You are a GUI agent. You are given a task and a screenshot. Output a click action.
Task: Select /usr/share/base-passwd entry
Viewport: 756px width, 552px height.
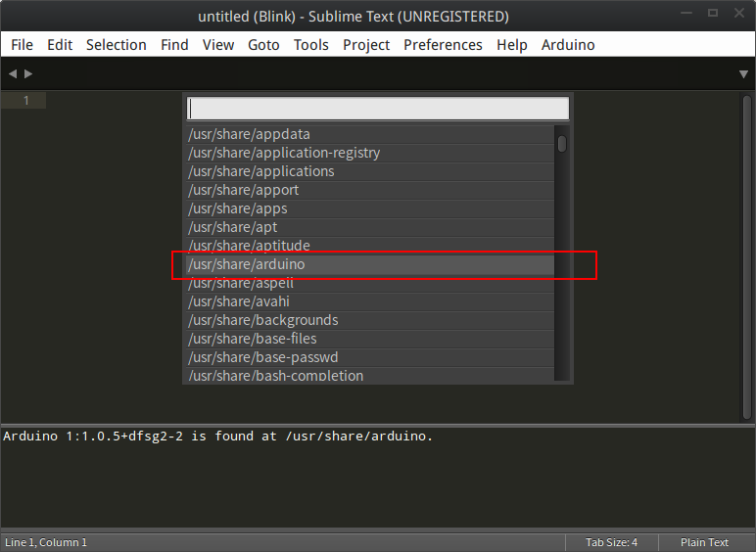370,357
